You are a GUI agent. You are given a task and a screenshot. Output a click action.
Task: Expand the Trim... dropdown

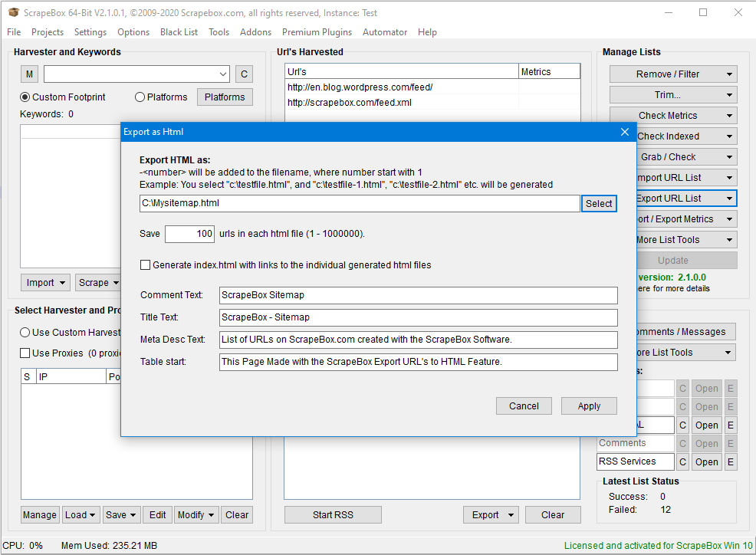coord(729,95)
